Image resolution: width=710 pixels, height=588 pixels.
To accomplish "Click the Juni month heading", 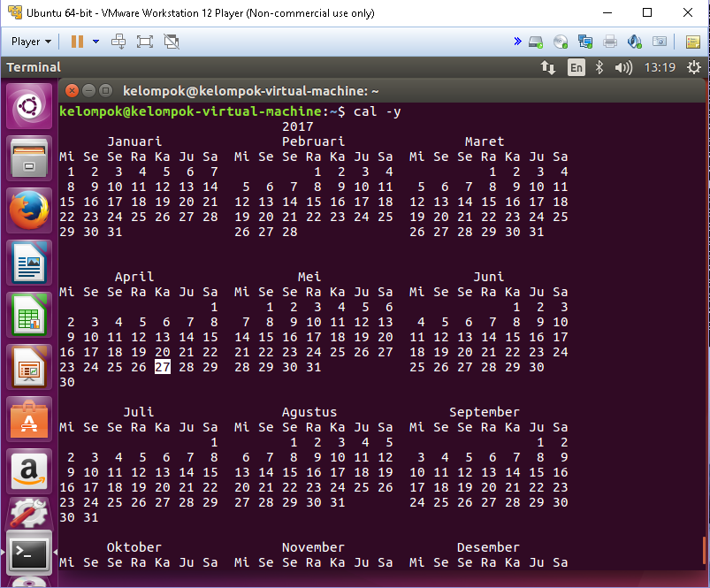I will (x=489, y=277).
